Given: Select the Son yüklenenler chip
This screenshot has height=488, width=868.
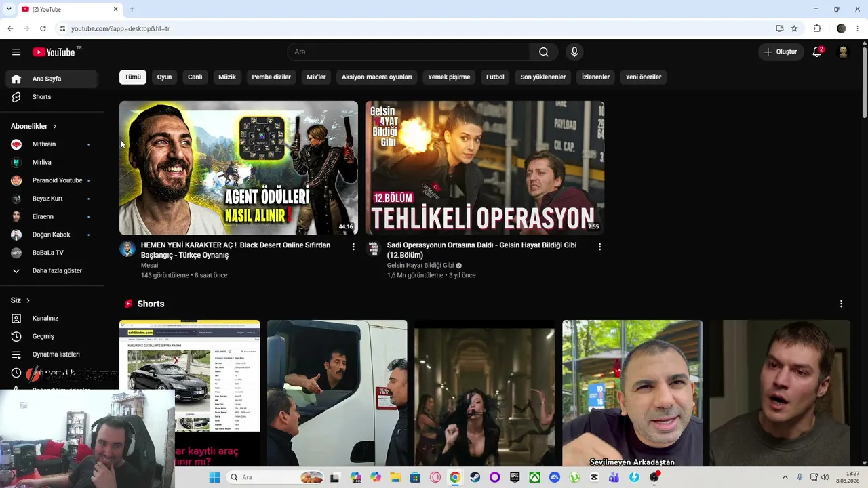Looking at the screenshot, I should [543, 77].
